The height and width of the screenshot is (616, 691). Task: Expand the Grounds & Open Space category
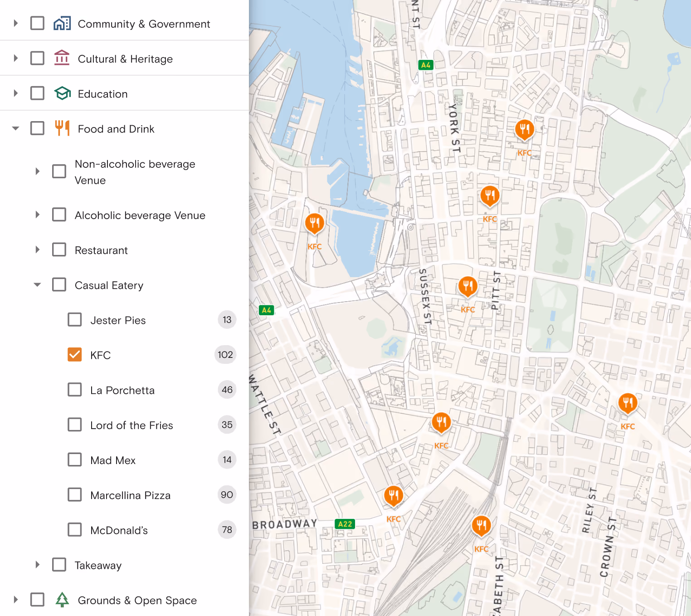(16, 600)
